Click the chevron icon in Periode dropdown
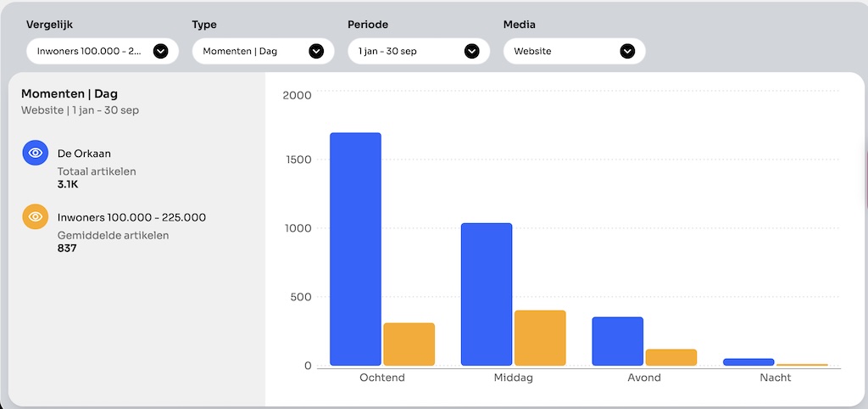Image resolution: width=868 pixels, height=409 pixels. [x=472, y=51]
